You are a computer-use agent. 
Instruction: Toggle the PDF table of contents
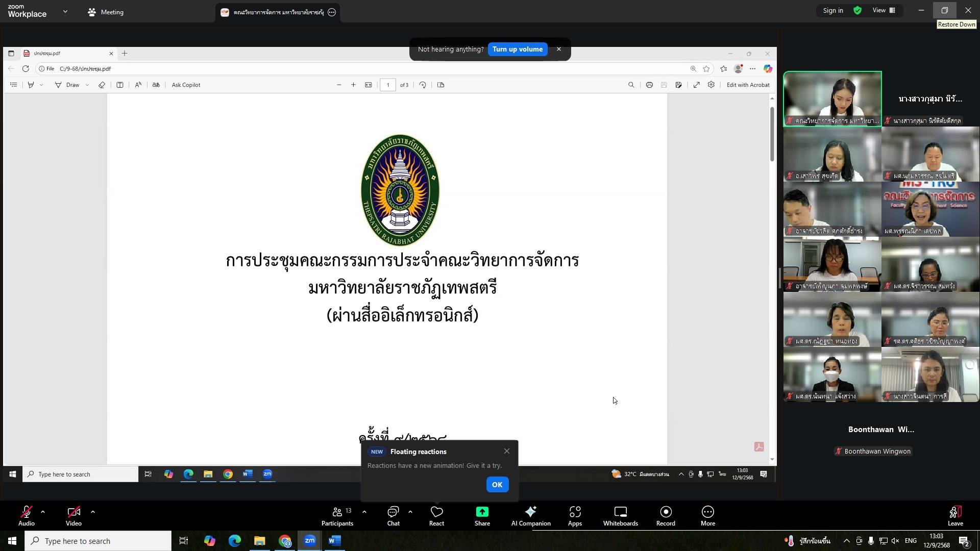[x=14, y=85]
